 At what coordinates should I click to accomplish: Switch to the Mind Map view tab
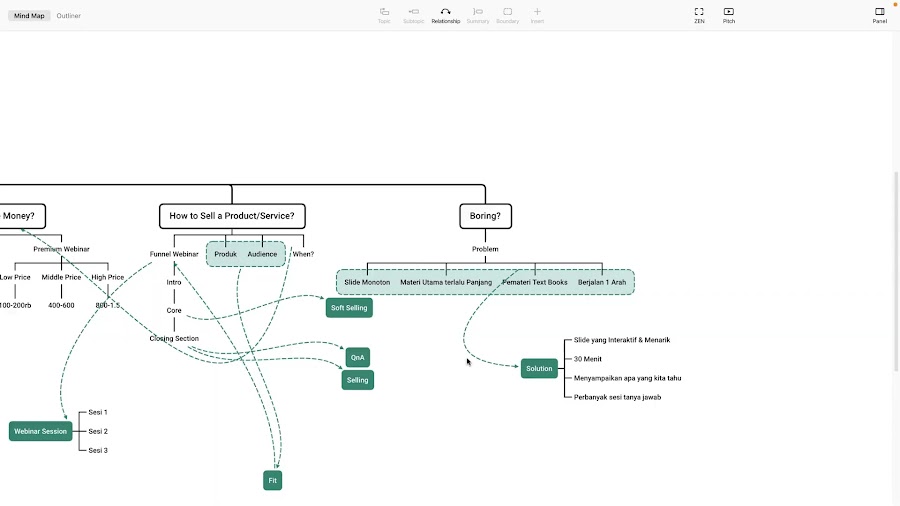[x=29, y=16]
